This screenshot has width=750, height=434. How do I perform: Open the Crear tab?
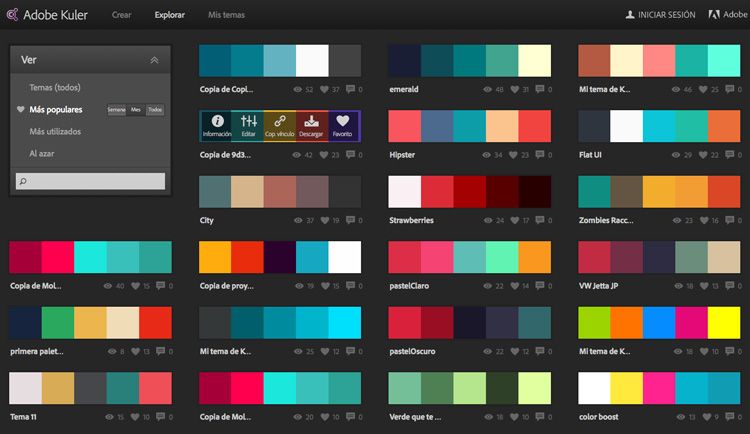click(121, 15)
